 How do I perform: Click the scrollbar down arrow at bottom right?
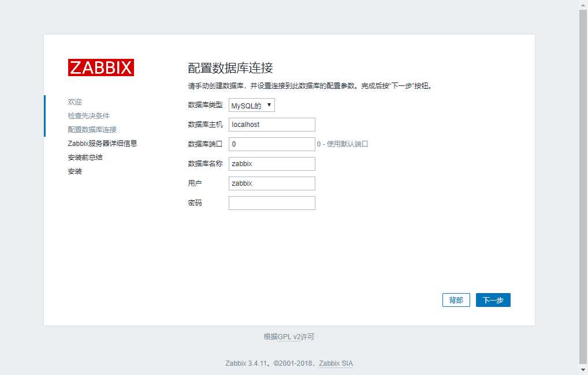583,370
